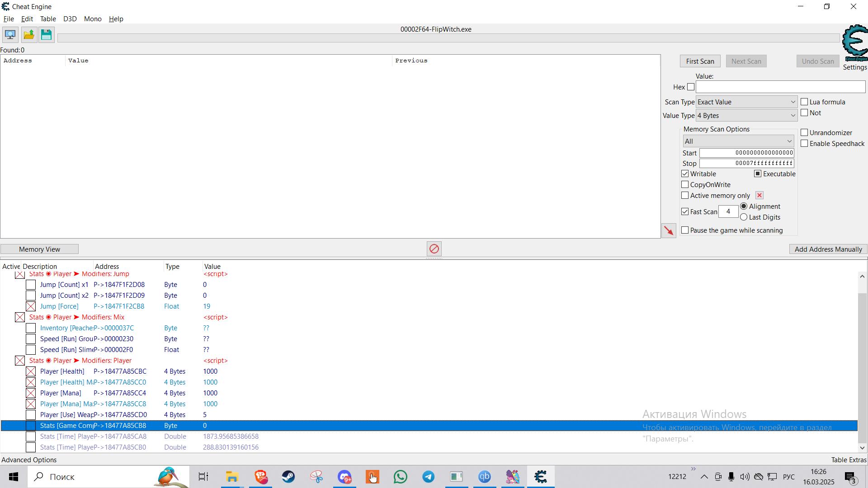
Task: Toggle the Enable Speedhack checkbox
Action: point(804,144)
